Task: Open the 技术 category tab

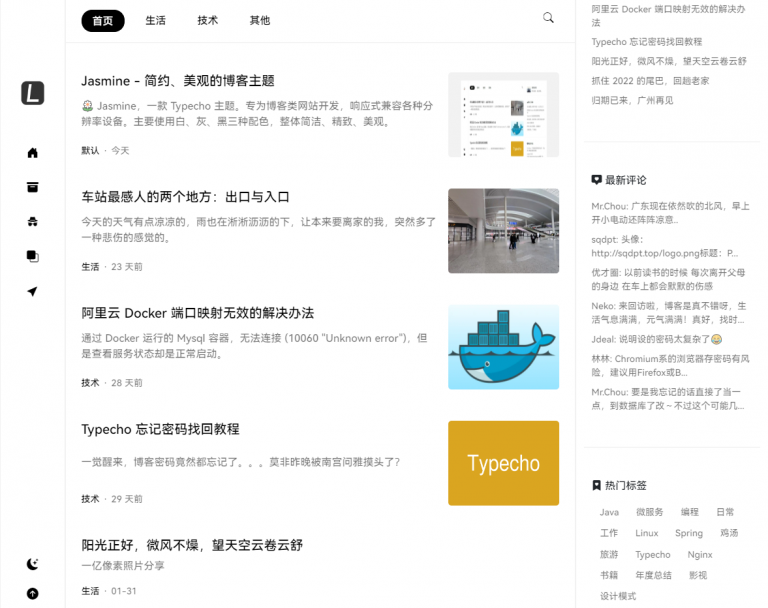Action: [208, 20]
